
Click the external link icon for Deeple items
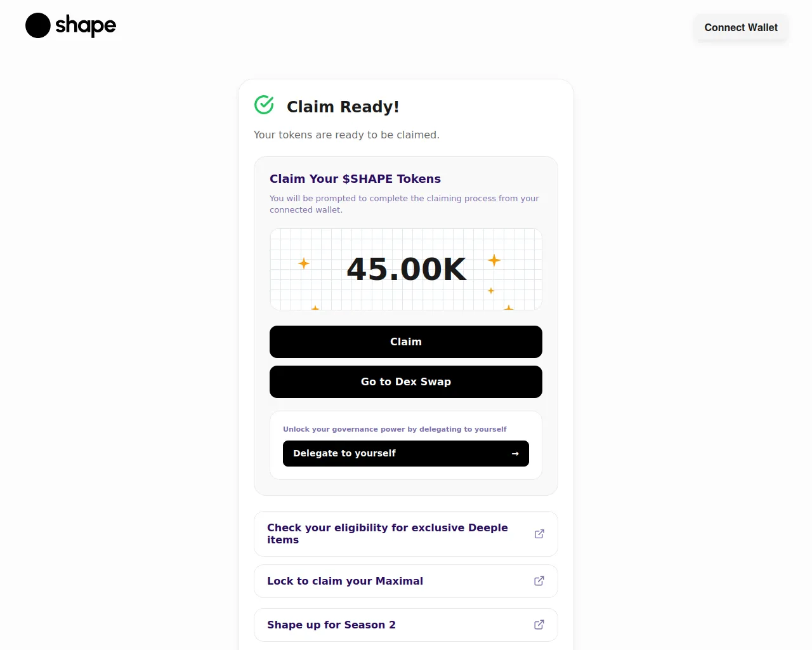539,534
